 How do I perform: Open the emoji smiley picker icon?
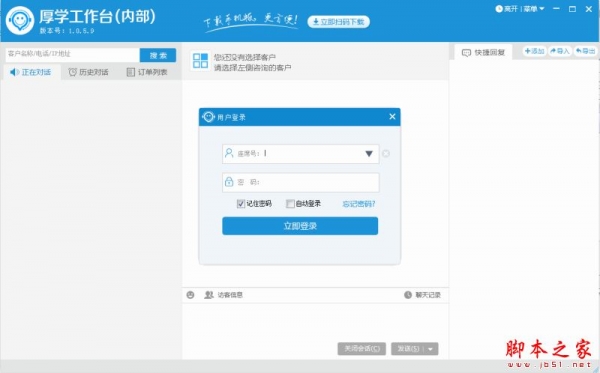190,295
